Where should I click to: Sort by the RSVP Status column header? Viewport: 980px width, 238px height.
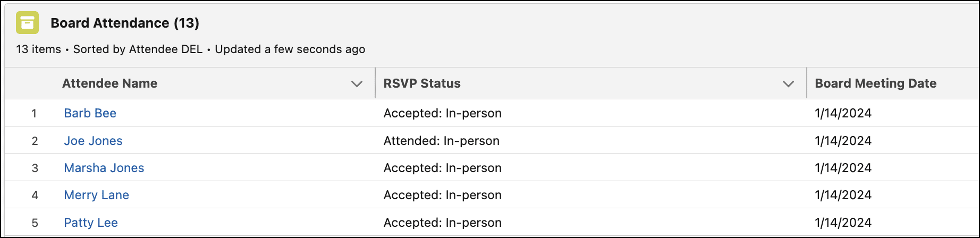click(422, 83)
